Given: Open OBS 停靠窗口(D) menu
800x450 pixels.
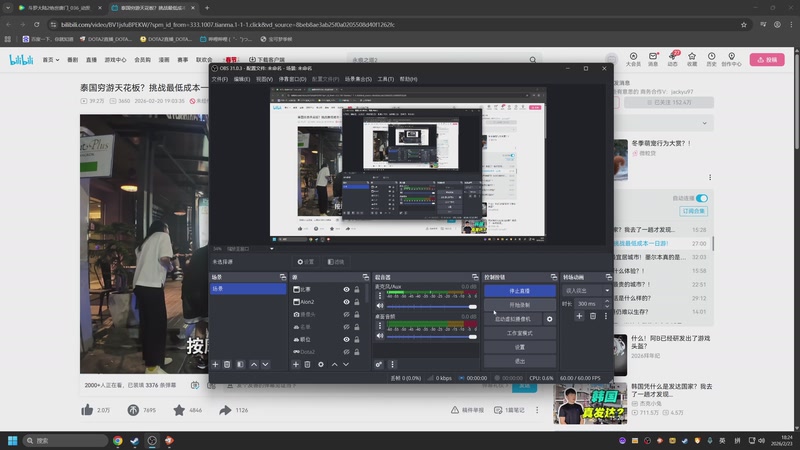Looking at the screenshot, I should point(292,79).
